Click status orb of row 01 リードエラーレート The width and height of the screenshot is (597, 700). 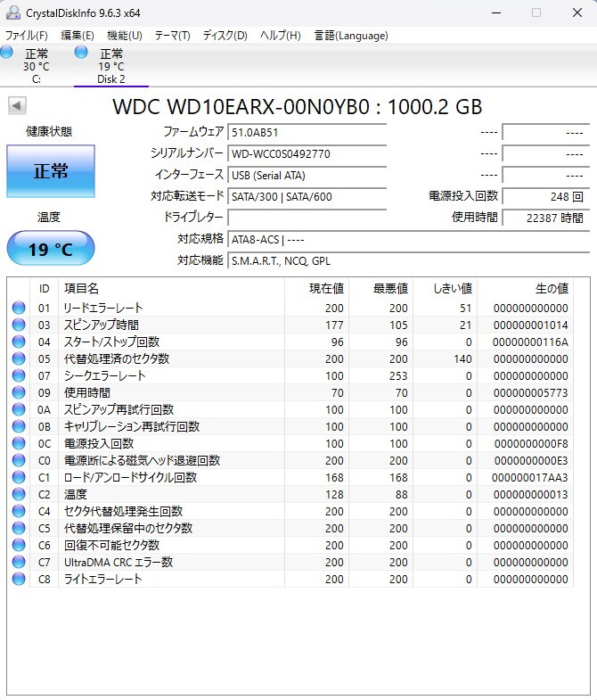(x=19, y=308)
